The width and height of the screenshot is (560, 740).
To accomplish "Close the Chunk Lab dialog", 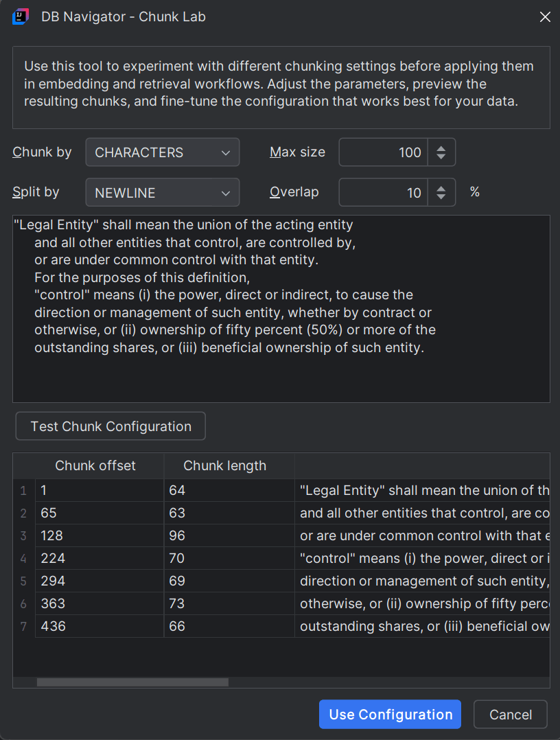I will (545, 17).
